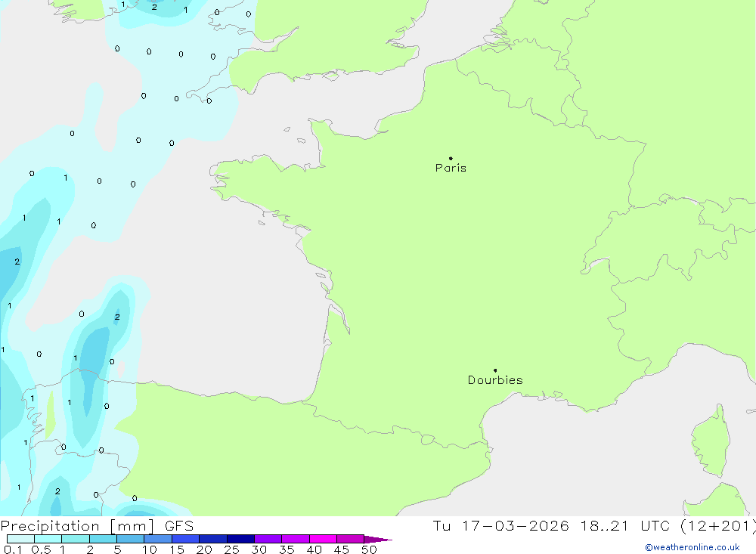Pick the 25–30 mm legend color box

(x=240, y=539)
